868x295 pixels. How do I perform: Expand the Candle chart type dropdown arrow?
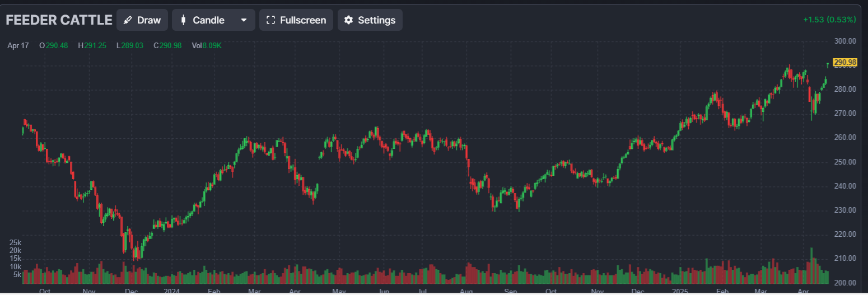[244, 20]
